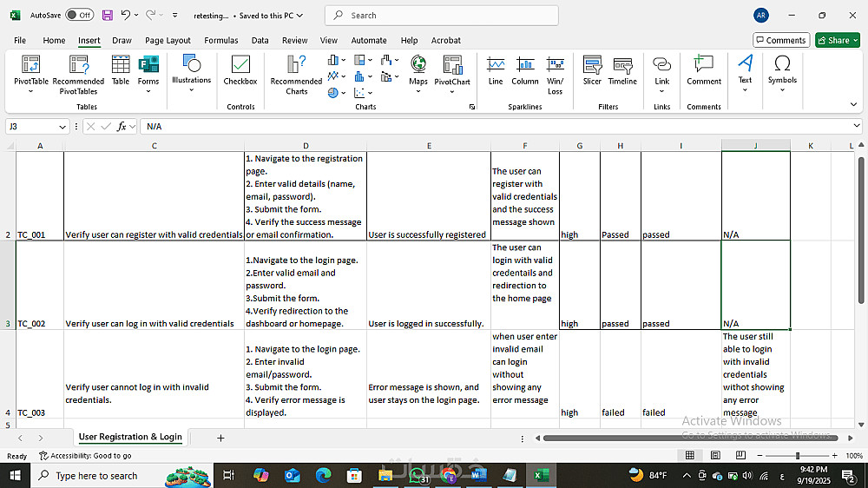Open the PivotChart dropdown arrow
Image resolution: width=868 pixels, height=488 pixels.
click(x=452, y=92)
